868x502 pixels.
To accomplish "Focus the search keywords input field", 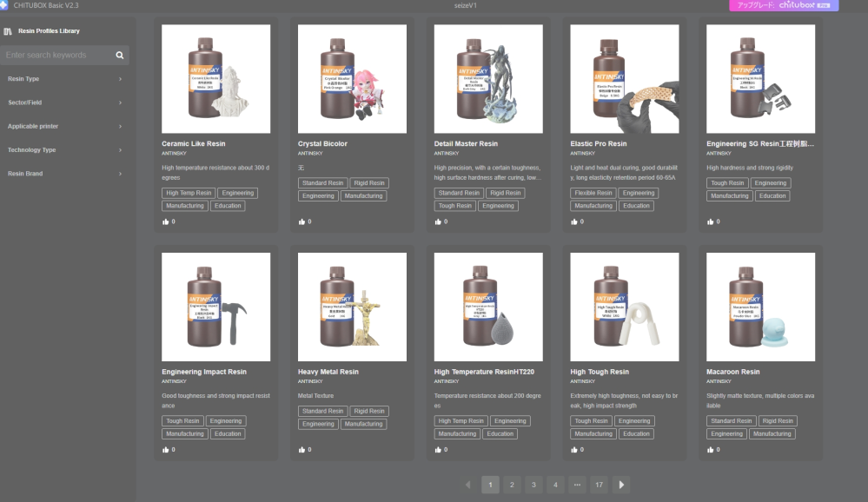I will (56, 56).
